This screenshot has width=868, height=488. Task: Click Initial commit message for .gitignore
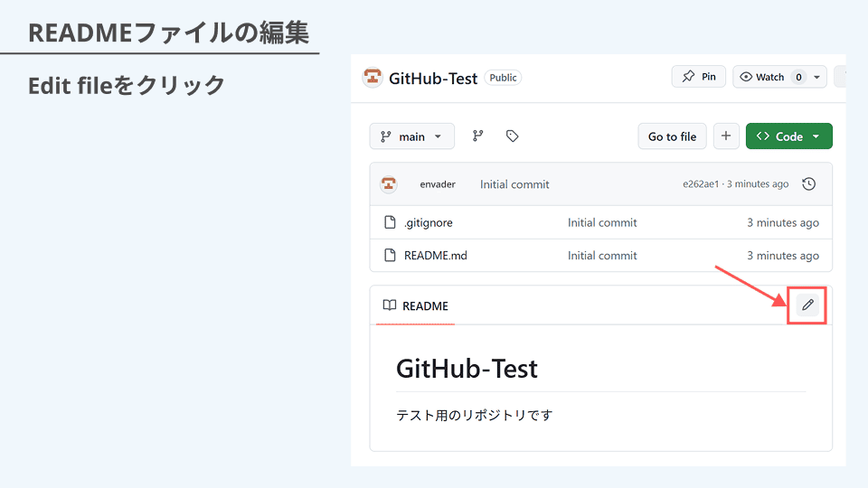[x=602, y=222]
